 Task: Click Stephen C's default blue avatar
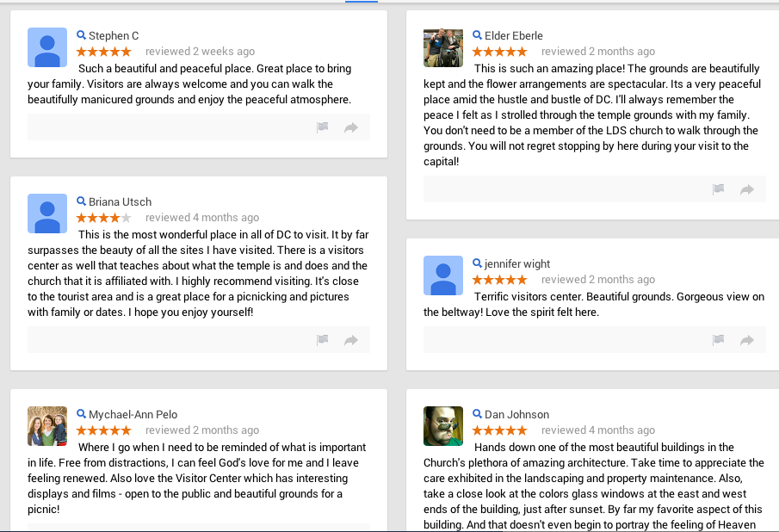pyautogui.click(x=47, y=47)
